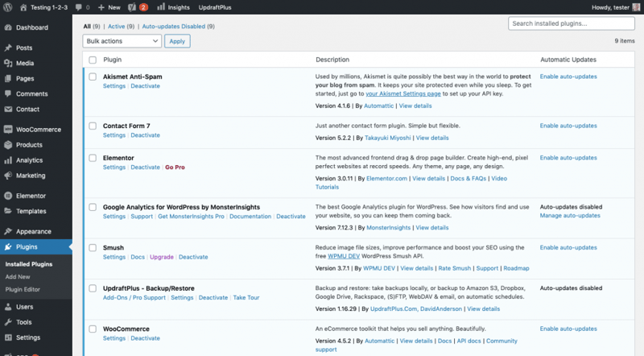Show All plugins filter
The image size is (644, 356).
click(87, 27)
